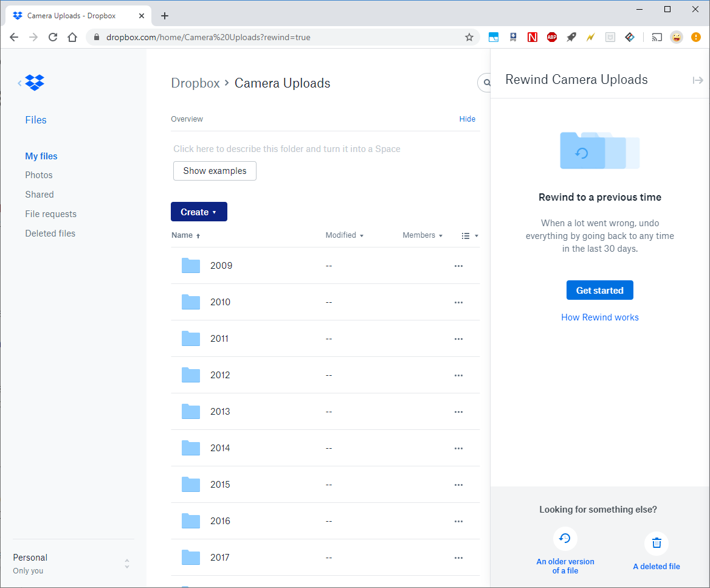Screen dimensions: 710x588
Task: Hide the Overview section
Action: [467, 119]
